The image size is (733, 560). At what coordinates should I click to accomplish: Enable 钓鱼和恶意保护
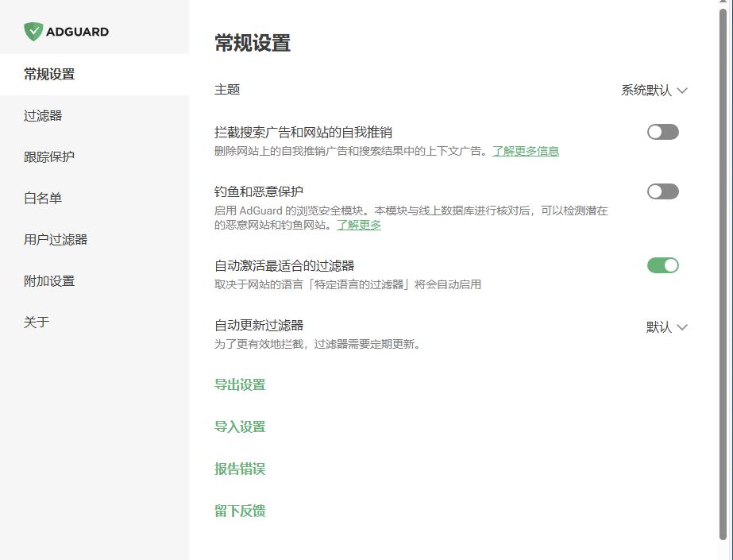coord(662,191)
